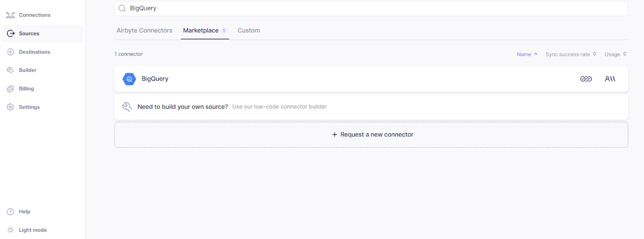
Task: Click the sync success rate icon on BigQuery row
Action: (x=586, y=79)
